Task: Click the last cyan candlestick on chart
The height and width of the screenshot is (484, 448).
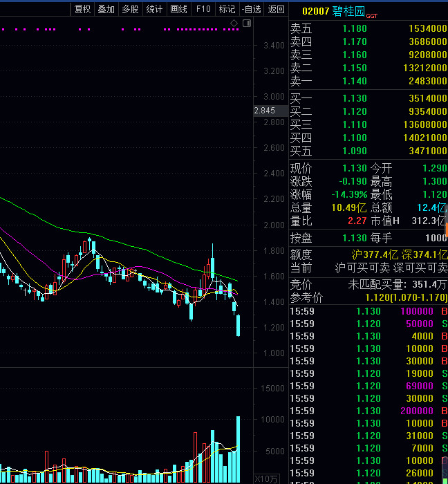Action: [x=239, y=326]
